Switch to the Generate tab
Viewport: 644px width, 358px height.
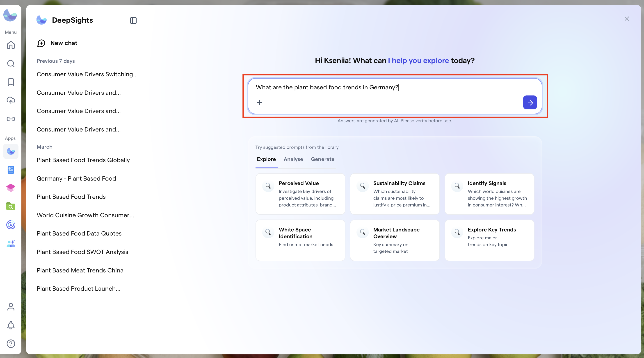pos(322,159)
